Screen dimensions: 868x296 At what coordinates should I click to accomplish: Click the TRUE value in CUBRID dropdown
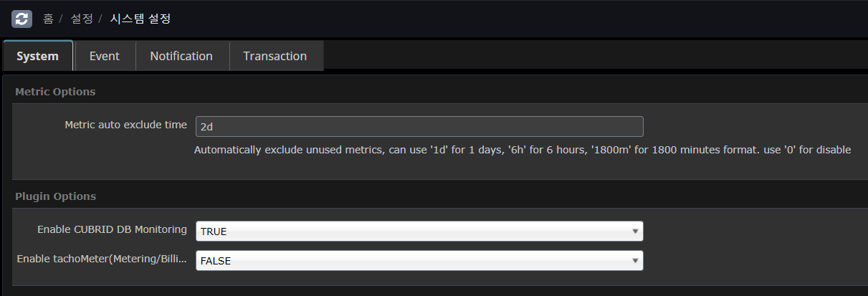tap(214, 231)
